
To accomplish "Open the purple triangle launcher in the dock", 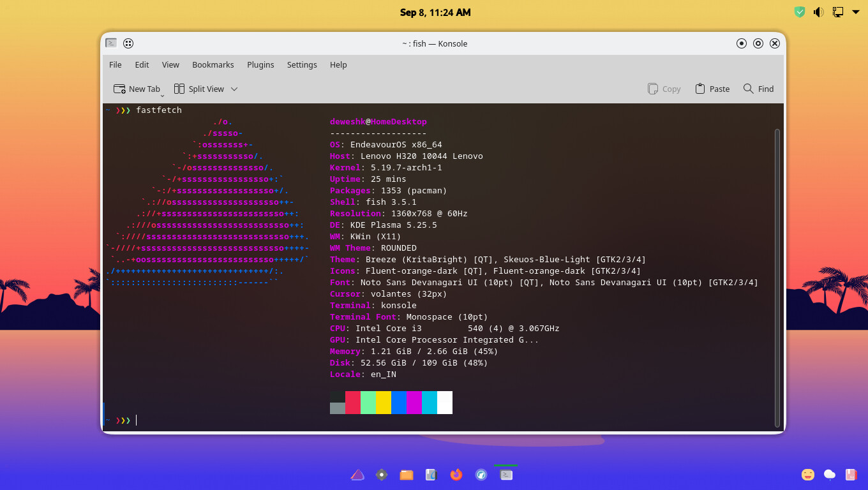I will click(x=357, y=475).
